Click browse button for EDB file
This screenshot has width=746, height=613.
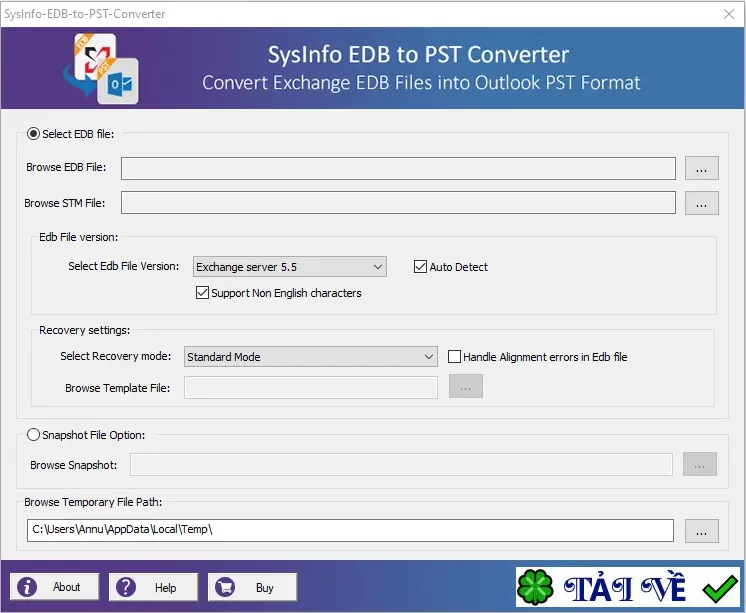click(x=701, y=168)
